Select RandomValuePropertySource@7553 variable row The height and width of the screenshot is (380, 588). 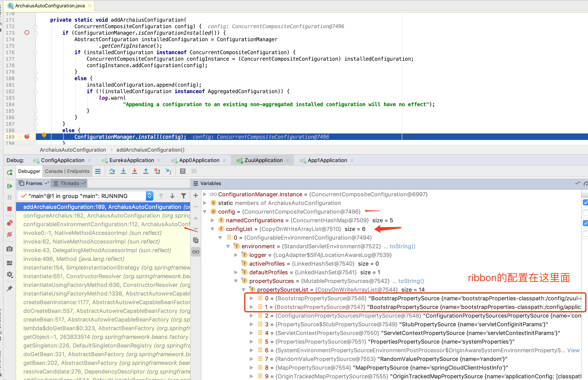[391, 359]
